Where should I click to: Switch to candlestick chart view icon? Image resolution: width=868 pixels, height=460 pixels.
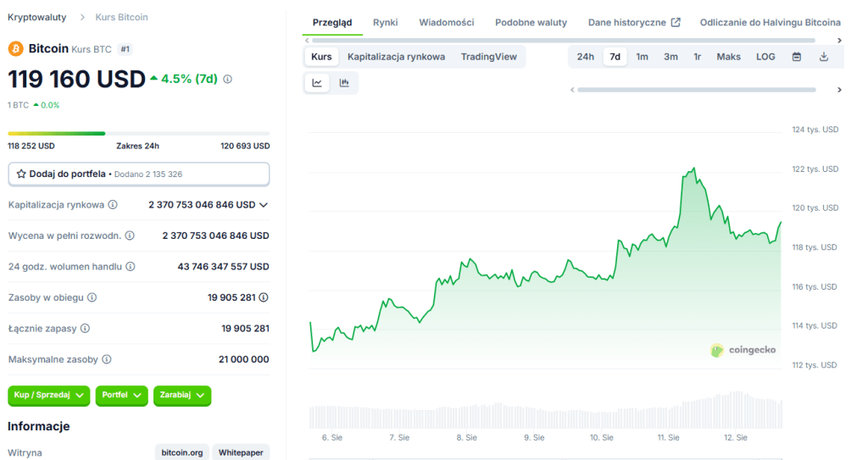coord(344,83)
